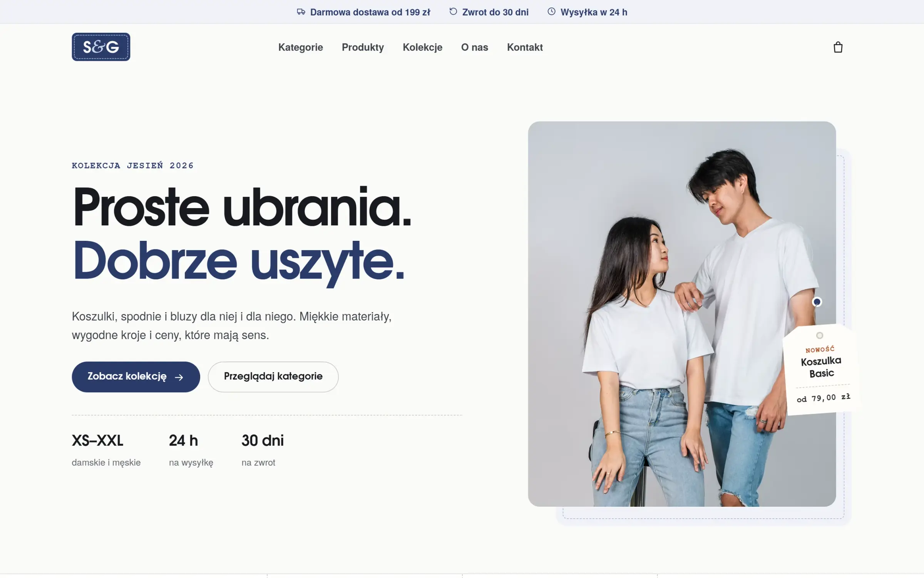Viewport: 924px width, 578px height.
Task: Click the 'Koszulki, spodnie i bluzy' description paragraph
Action: coord(231,326)
